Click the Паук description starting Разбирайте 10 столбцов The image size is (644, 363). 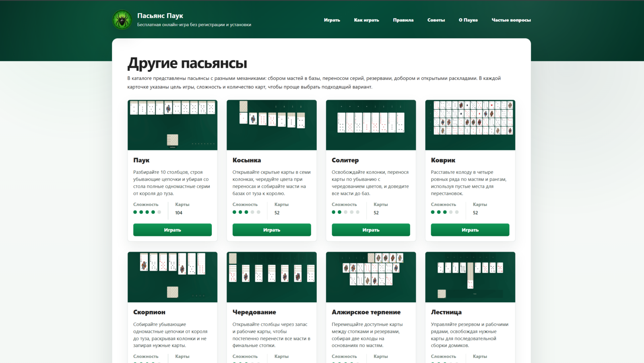tap(172, 183)
